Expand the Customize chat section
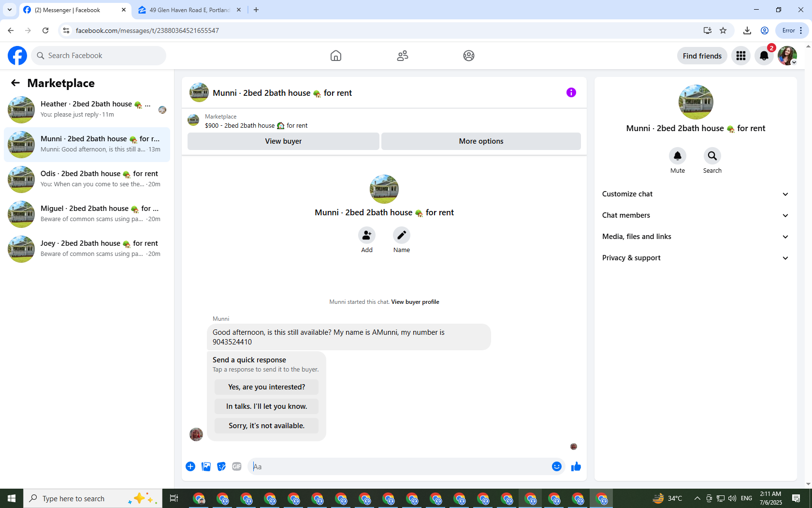This screenshot has width=812, height=508. (696, 194)
